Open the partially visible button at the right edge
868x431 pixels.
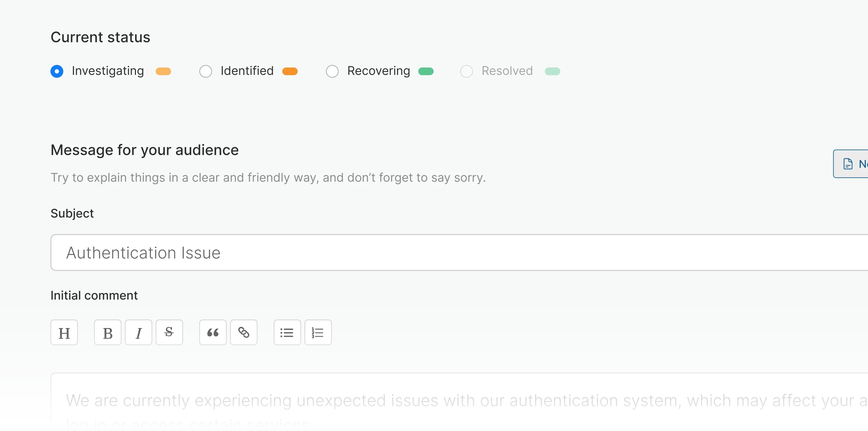point(852,164)
